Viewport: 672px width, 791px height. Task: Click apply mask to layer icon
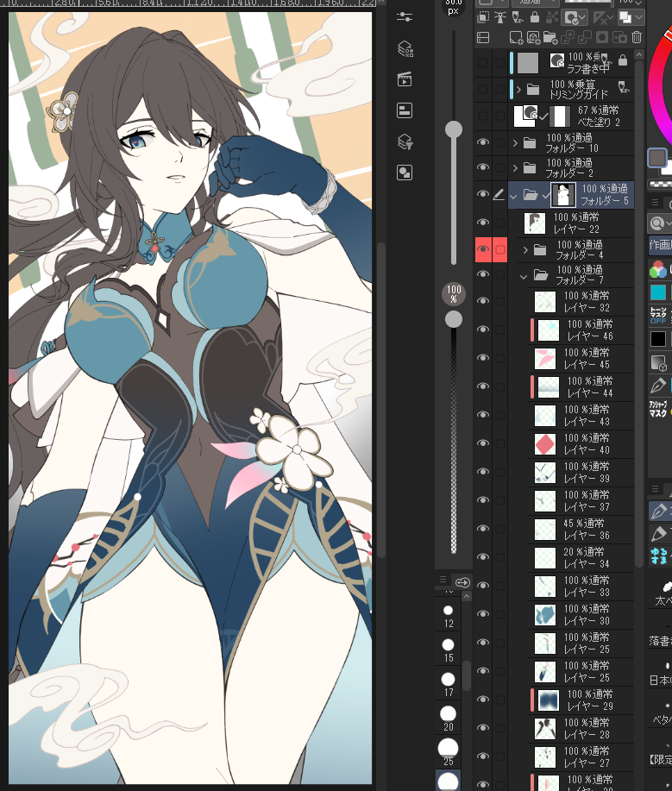coord(619,37)
